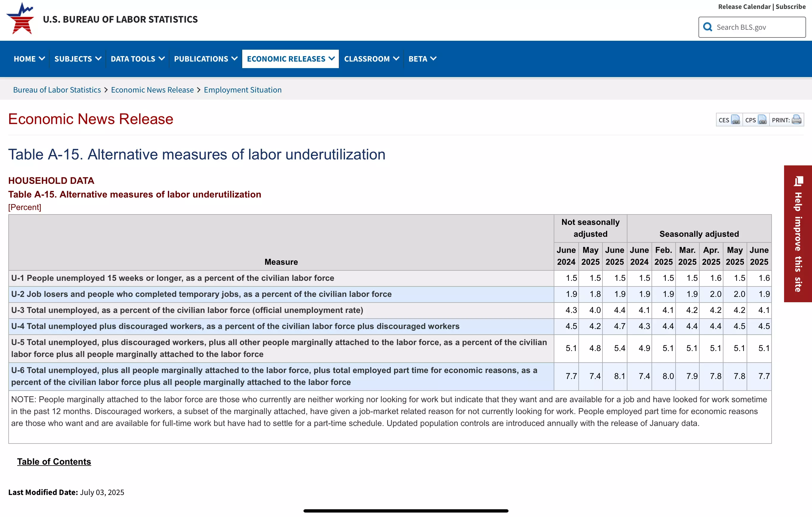Click the search magnifier icon

pos(708,27)
